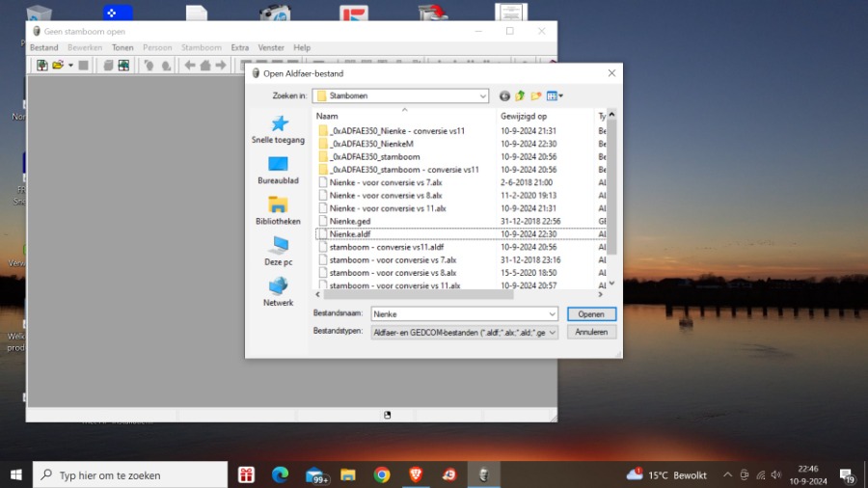868x488 pixels.
Task: Select Netwerk in the places bar
Action: tap(278, 291)
